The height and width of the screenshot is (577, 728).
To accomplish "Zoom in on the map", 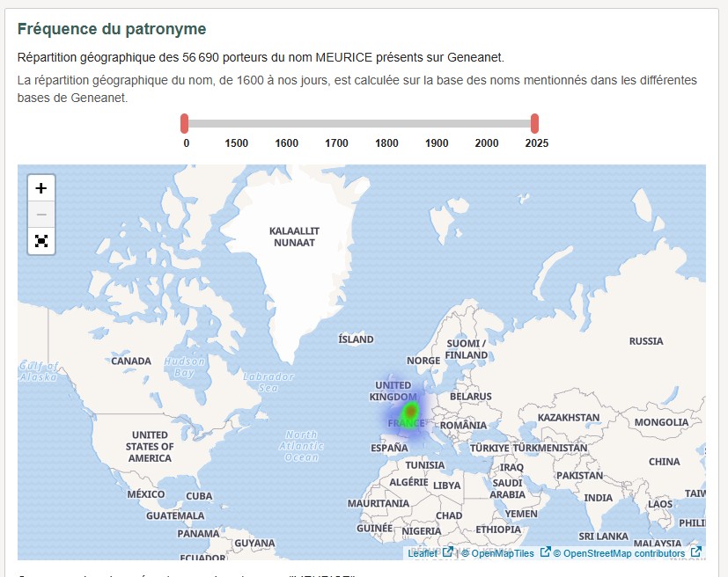I will pos(40,187).
